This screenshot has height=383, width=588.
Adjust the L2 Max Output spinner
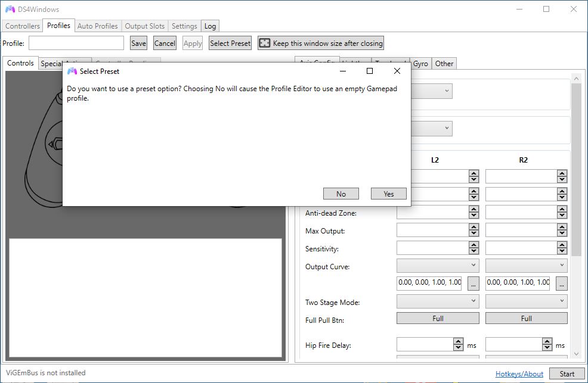[474, 230]
